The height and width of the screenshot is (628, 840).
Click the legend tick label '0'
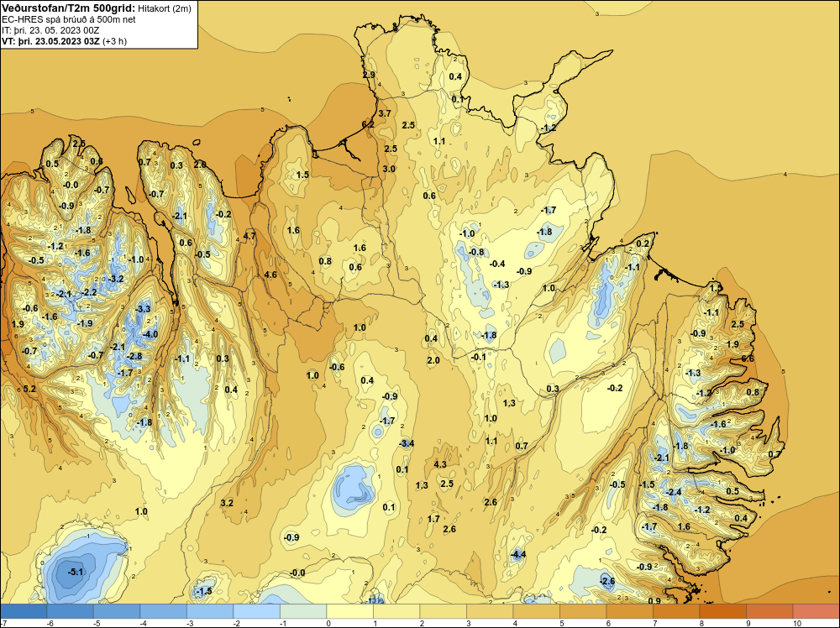[x=328, y=623]
